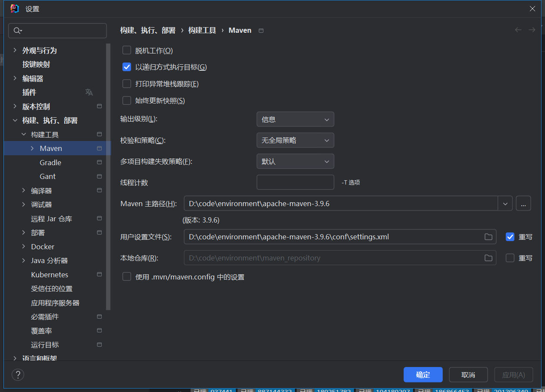
Task: Click the 确定 button
Action: tap(423, 375)
